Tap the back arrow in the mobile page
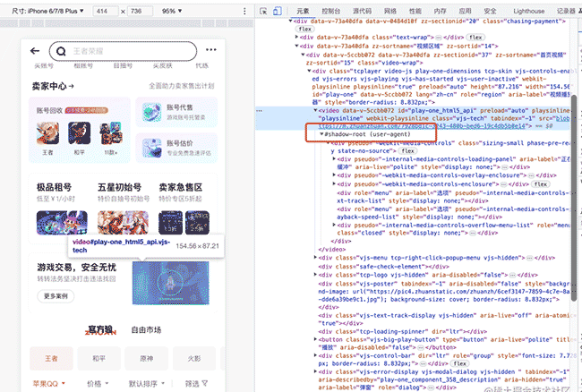582x392 pixels. (x=35, y=51)
